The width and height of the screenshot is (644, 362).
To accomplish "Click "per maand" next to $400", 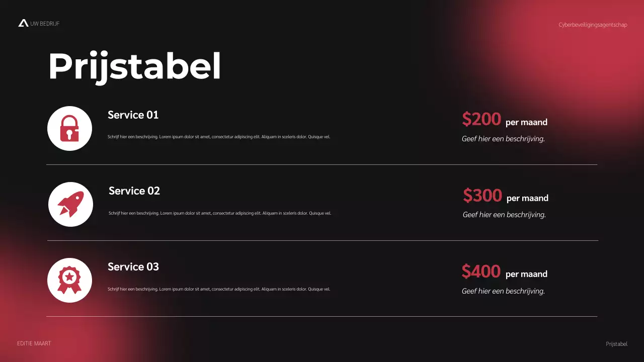I will point(526,274).
